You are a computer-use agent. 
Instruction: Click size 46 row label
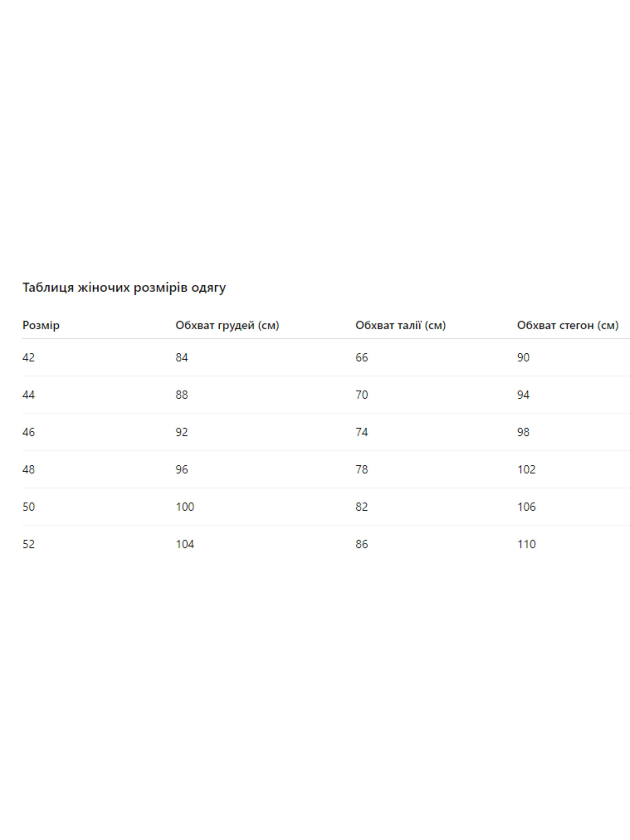pos(29,432)
